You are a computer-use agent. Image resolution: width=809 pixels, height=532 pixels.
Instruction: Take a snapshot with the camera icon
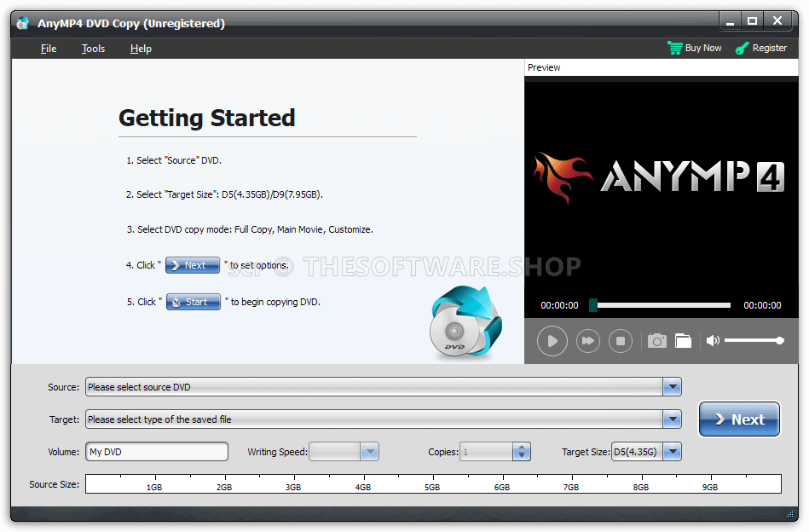(656, 340)
